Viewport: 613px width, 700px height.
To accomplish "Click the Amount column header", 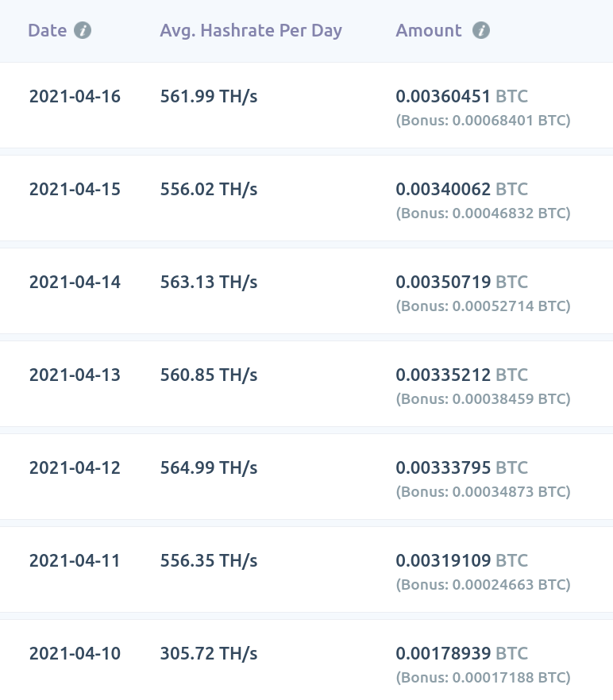I will click(429, 31).
